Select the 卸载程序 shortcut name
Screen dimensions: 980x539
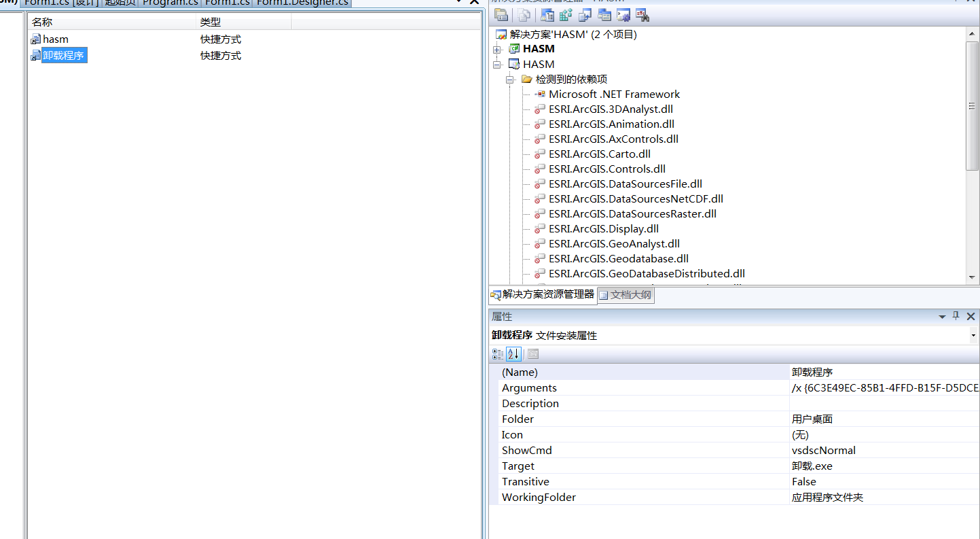click(64, 56)
